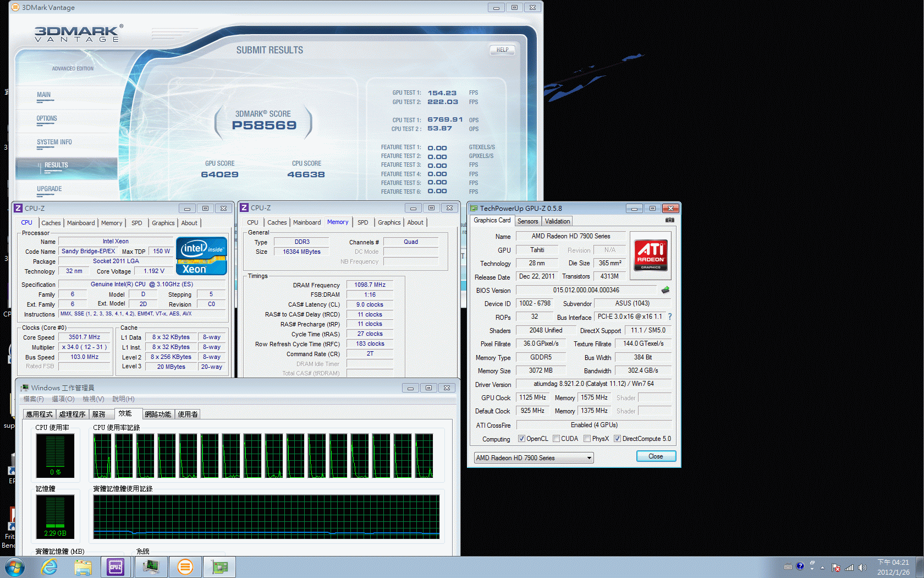Open the Mainboard tab in the CPU-Z window showing the CPU tab
924x578 pixels.
(81, 223)
